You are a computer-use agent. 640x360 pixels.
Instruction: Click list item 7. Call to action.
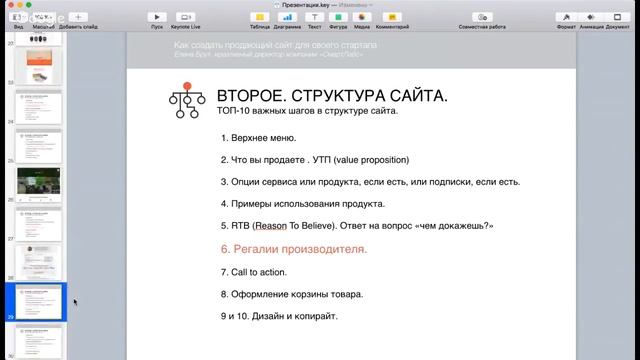pyautogui.click(x=254, y=272)
